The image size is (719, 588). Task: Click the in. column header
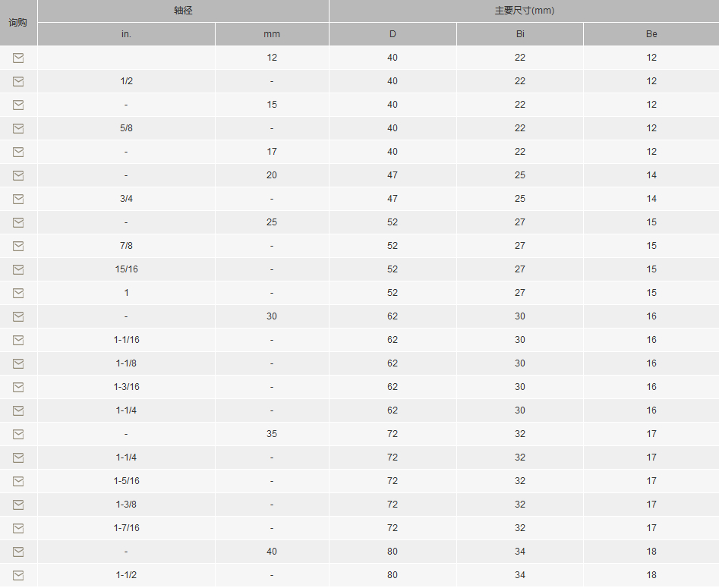click(x=126, y=34)
